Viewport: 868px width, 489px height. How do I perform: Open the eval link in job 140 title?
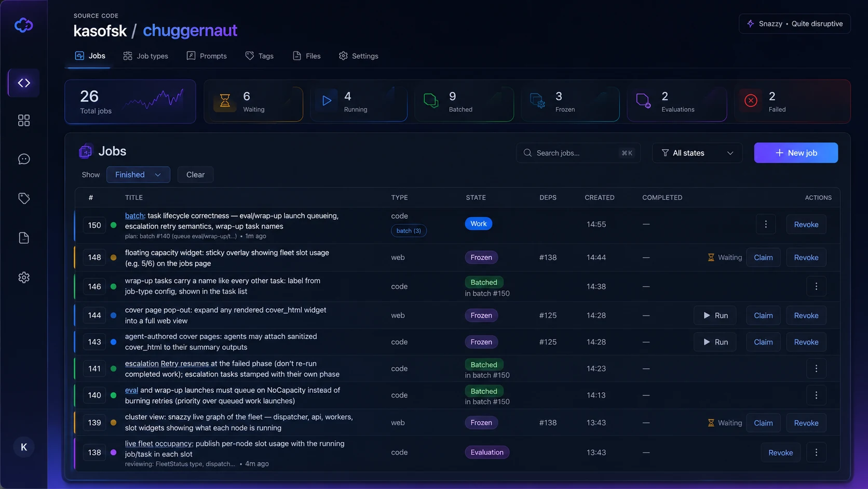pos(131,390)
